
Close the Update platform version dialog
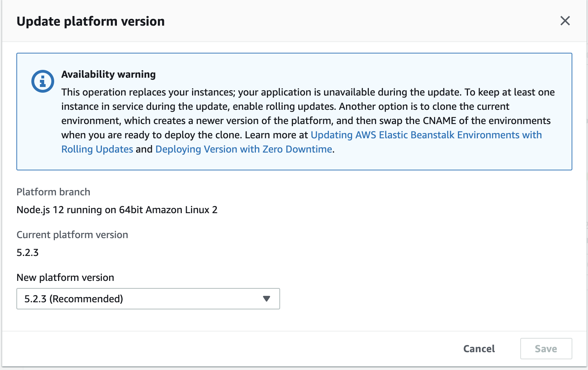(x=565, y=21)
